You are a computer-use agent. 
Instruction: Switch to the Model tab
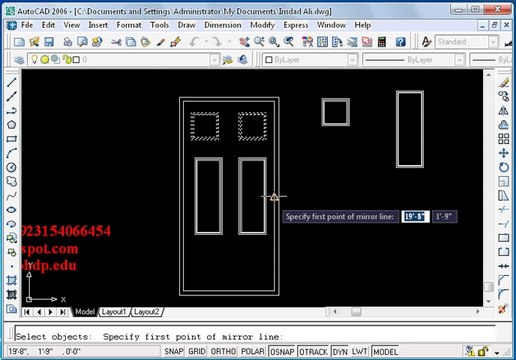pos(85,312)
